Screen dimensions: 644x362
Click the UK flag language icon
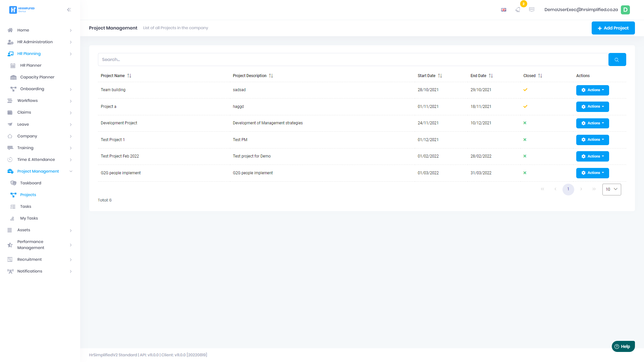click(503, 10)
